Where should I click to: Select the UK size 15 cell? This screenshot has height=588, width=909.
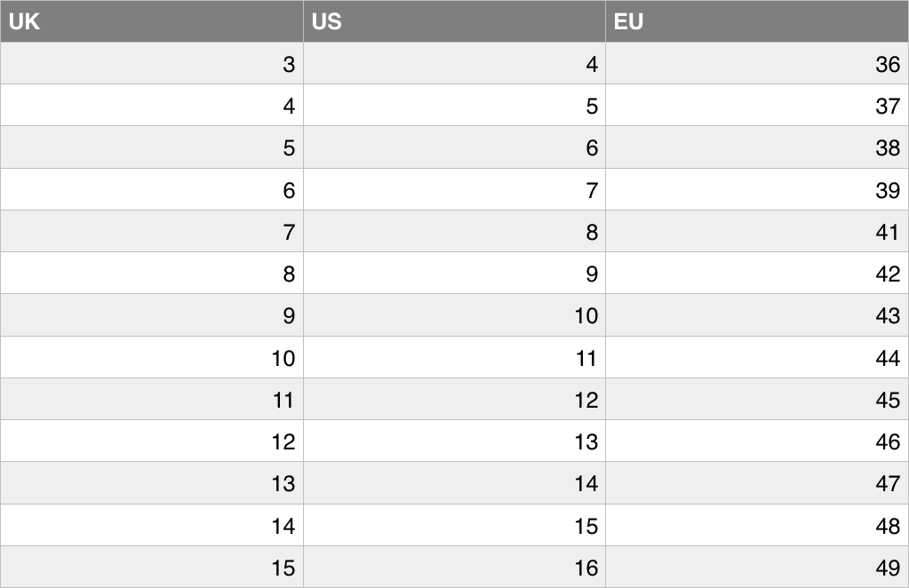[x=151, y=568]
